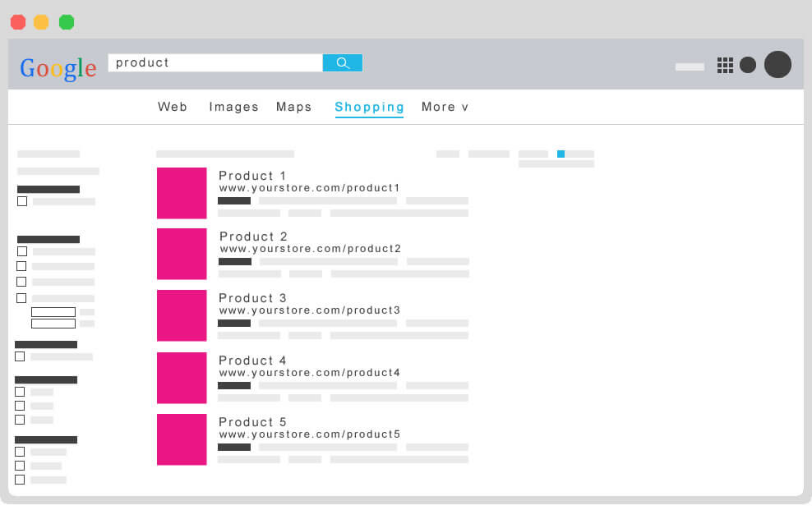Open the "Product 5" title link

[x=252, y=422]
